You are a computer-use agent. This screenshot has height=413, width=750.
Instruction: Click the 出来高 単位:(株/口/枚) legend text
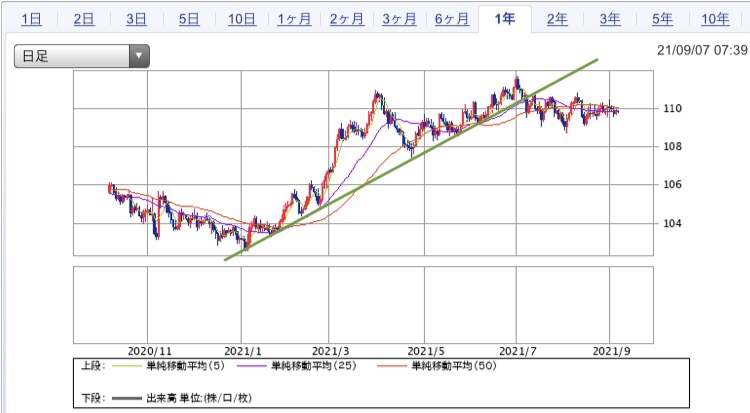coord(199,398)
